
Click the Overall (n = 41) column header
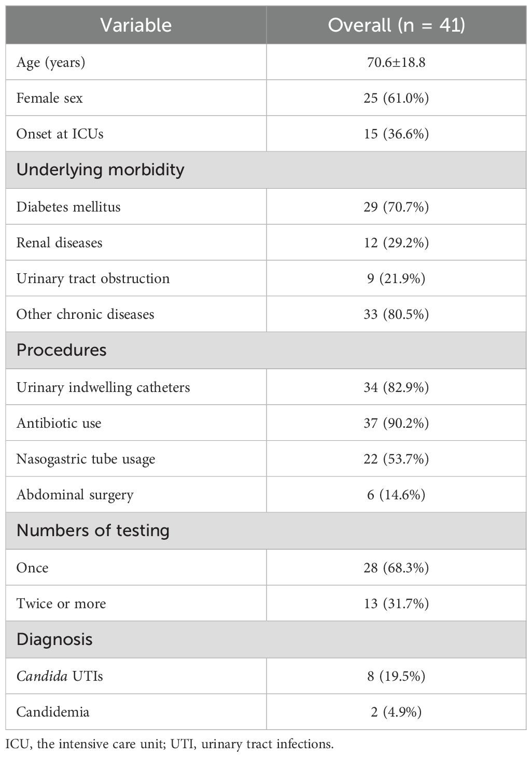[x=396, y=25]
